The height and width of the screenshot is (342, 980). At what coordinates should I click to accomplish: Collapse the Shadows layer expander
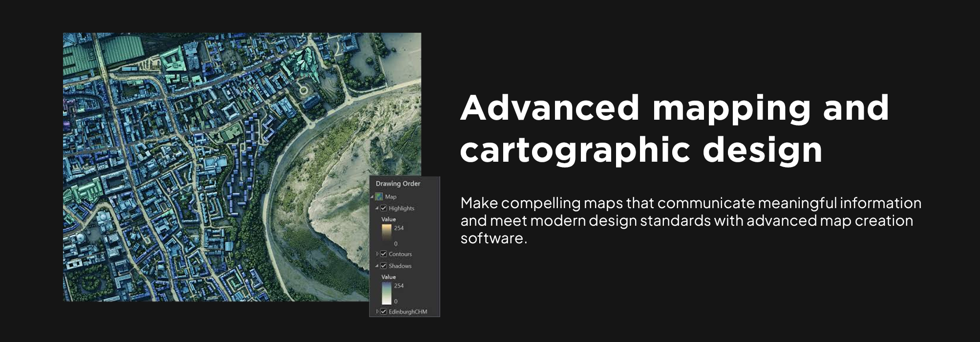point(377,266)
